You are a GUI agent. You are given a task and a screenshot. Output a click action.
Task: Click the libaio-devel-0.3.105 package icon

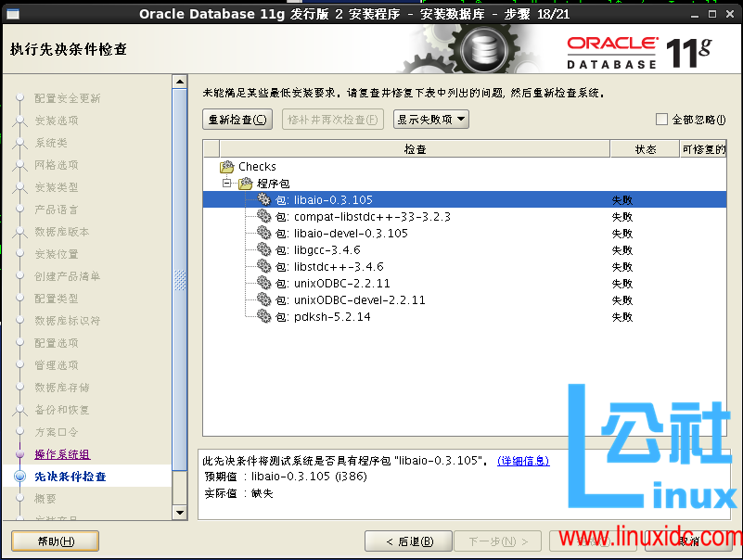pyautogui.click(x=263, y=233)
